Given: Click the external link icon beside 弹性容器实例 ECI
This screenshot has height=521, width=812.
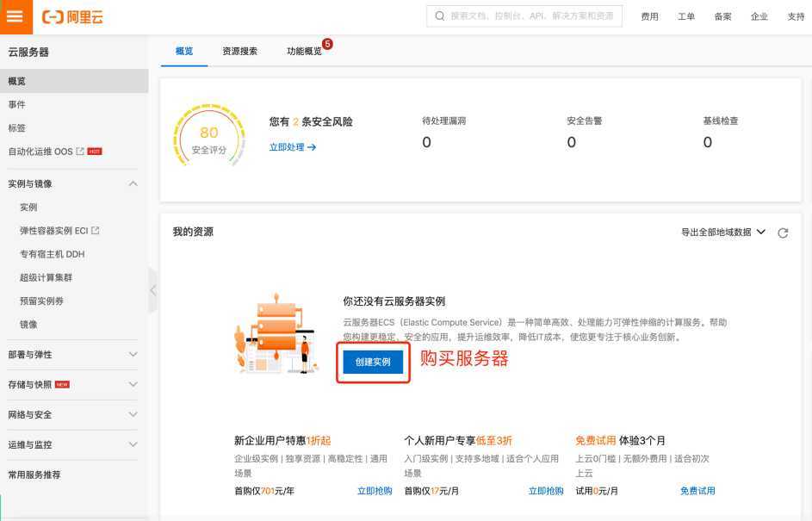Looking at the screenshot, I should coord(96,231).
